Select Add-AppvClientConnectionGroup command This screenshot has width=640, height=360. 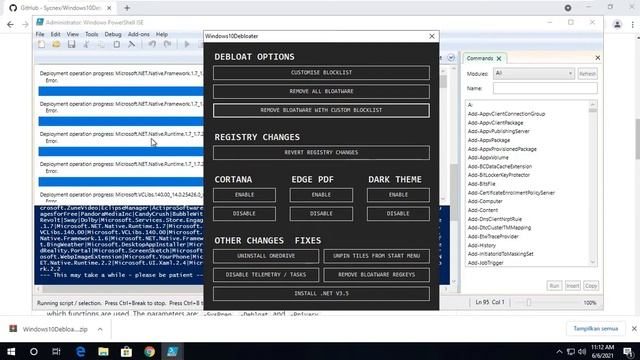(x=507, y=114)
